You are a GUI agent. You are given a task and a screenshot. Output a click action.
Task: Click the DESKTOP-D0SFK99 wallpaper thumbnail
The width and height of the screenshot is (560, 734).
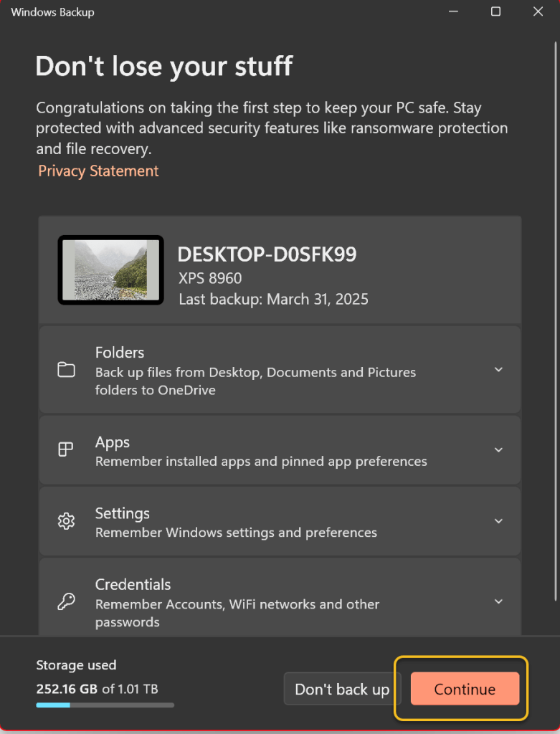[x=110, y=270]
